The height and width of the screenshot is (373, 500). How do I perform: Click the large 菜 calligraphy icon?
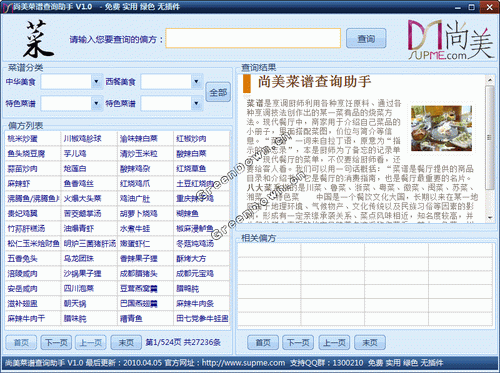point(37,39)
